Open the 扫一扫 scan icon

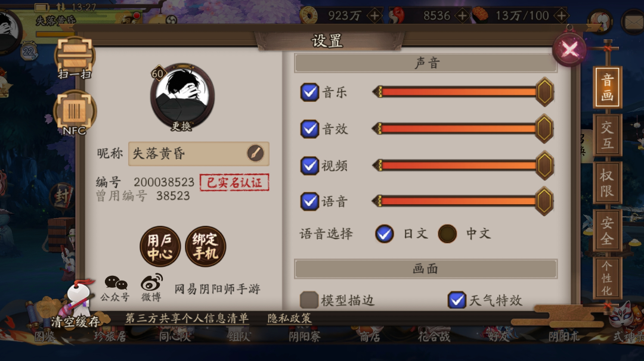[75, 58]
